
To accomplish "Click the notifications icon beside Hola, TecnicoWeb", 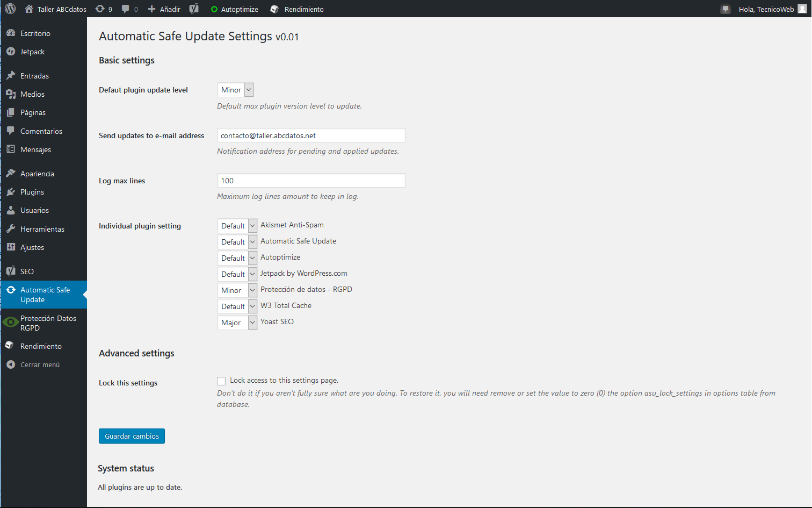I will click(726, 9).
